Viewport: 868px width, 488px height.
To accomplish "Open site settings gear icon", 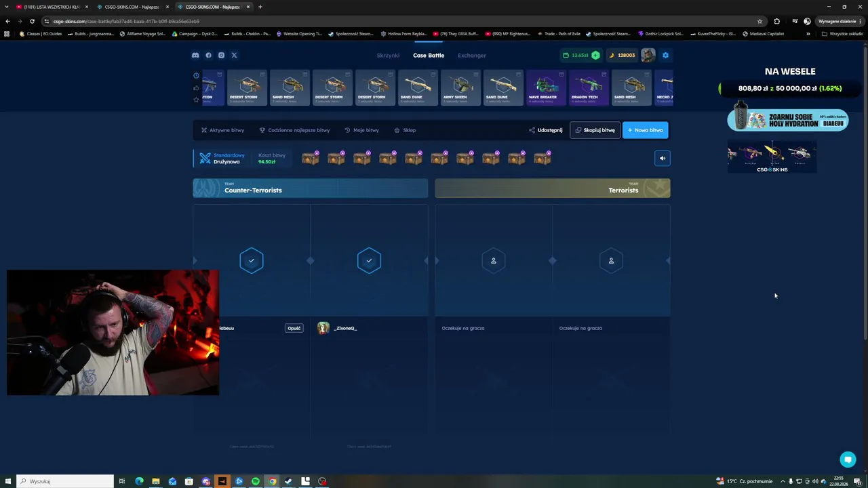I will (665, 55).
